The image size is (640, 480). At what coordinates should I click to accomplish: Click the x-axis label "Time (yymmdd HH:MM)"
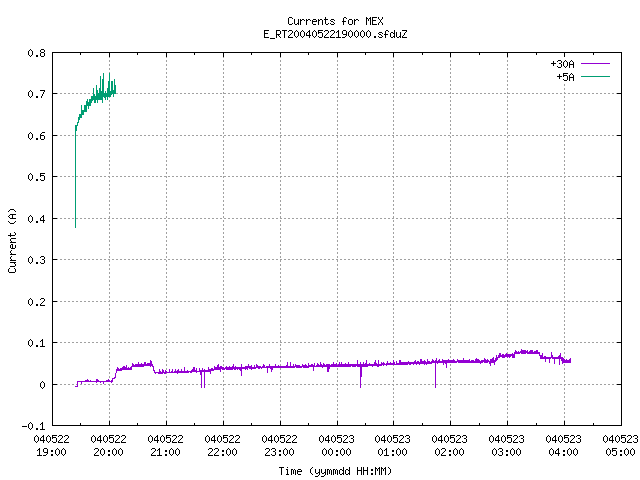click(x=335, y=471)
